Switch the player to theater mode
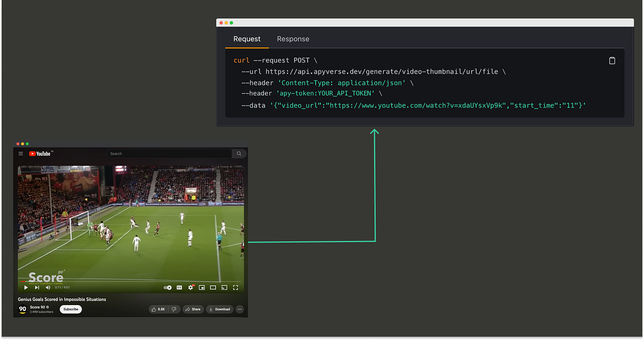Image resolution: width=644 pixels, height=340 pixels. tap(213, 288)
